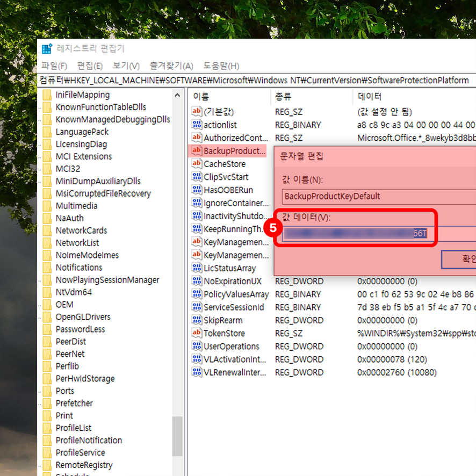
Task: Click the binary icon of actionlist
Action: pos(197,125)
